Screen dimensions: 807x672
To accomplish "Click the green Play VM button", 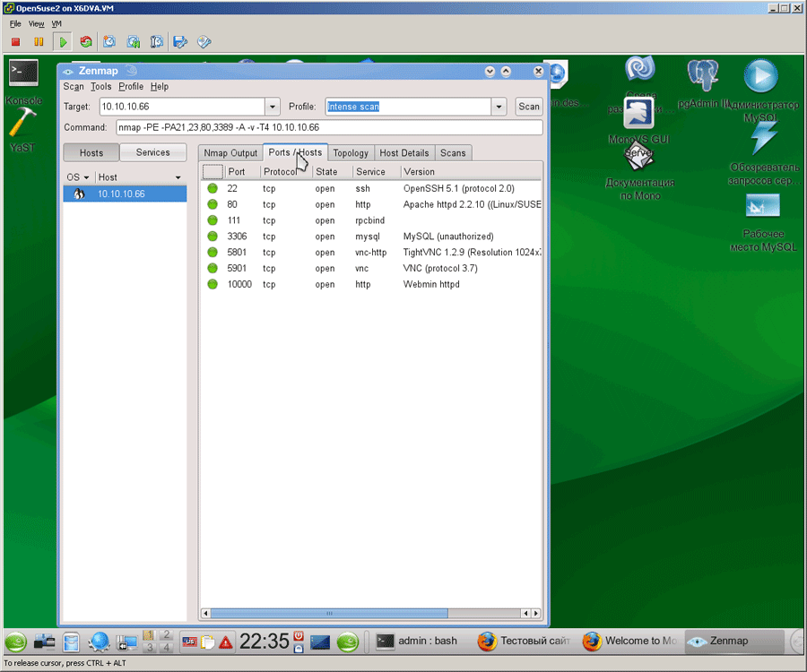I will click(63, 41).
